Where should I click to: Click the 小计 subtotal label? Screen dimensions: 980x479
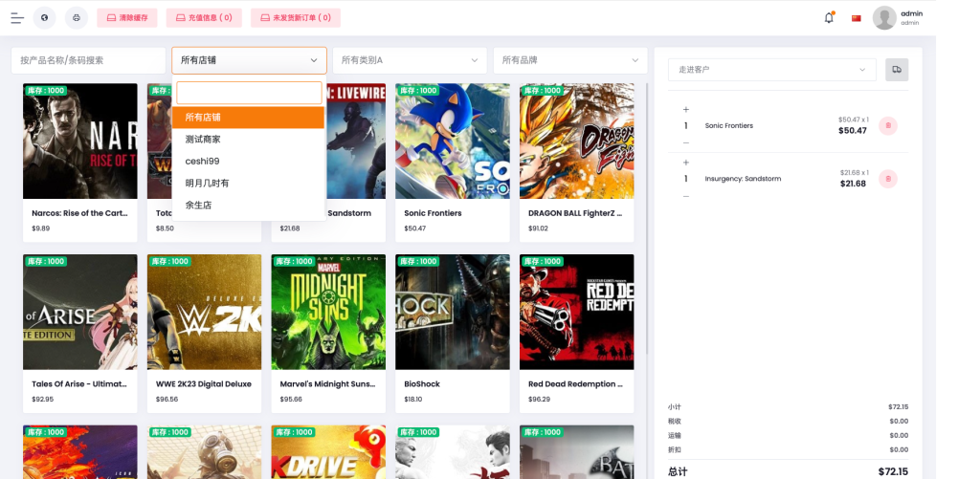click(674, 407)
